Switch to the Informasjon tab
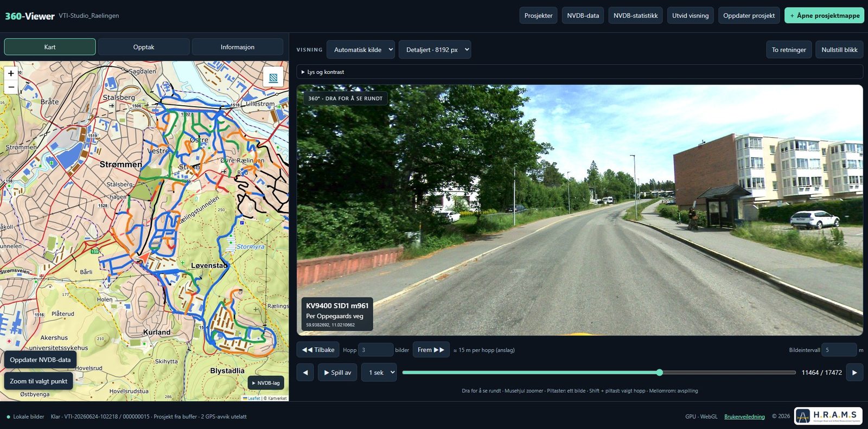Viewport: 868px width, 429px height. (238, 47)
